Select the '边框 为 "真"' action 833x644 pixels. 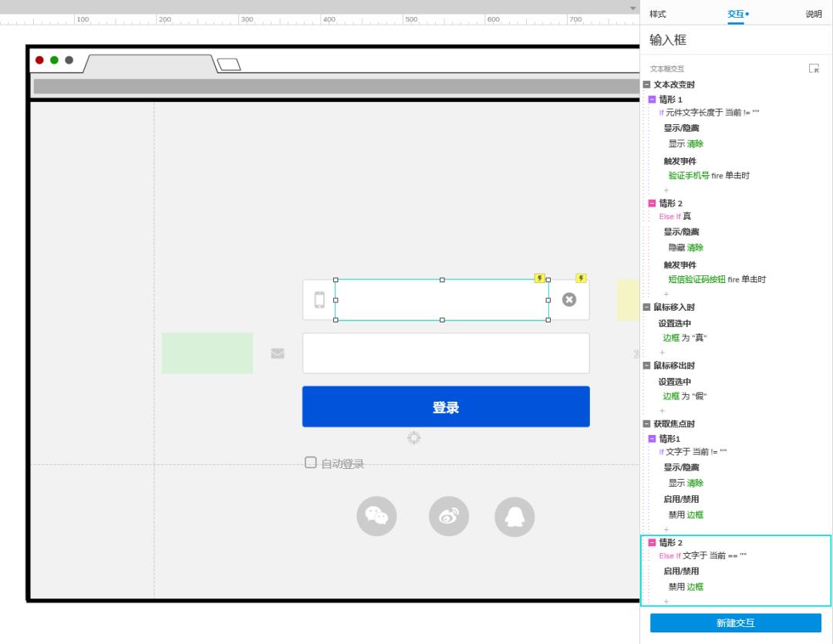(x=685, y=338)
